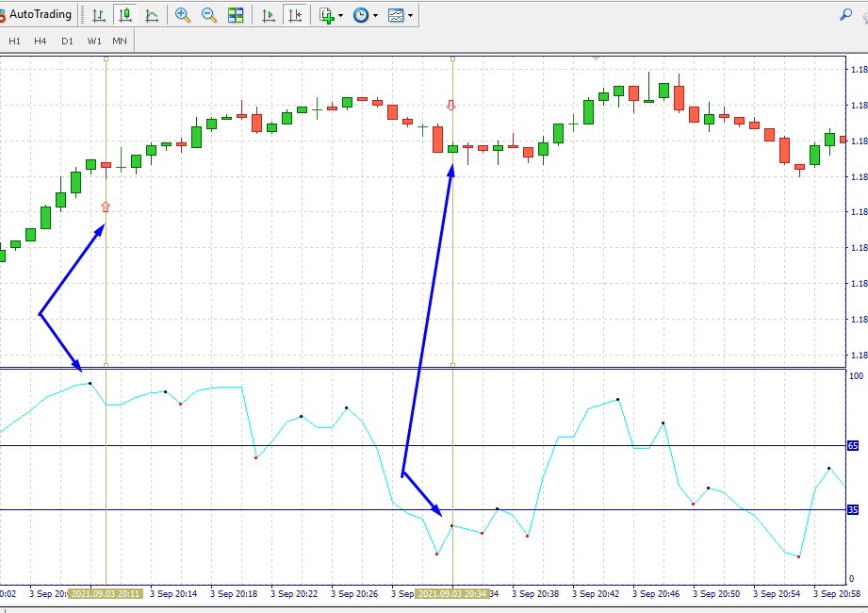Click the 3 Sep 20:18 time label
Image resolution: width=868 pixels, height=613 pixels.
tap(234, 593)
